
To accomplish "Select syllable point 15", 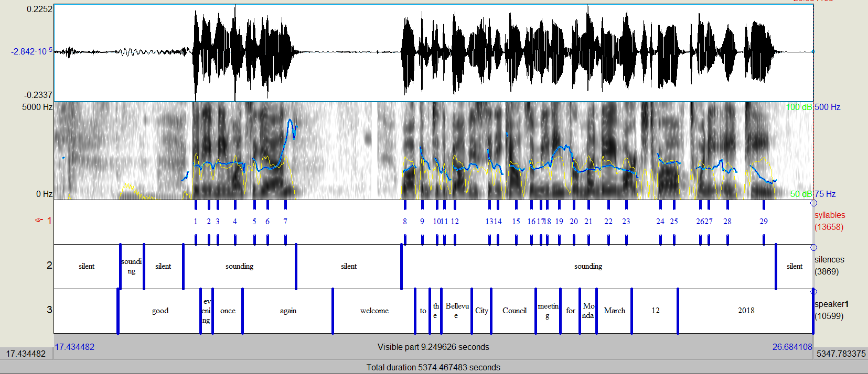I will (516, 222).
